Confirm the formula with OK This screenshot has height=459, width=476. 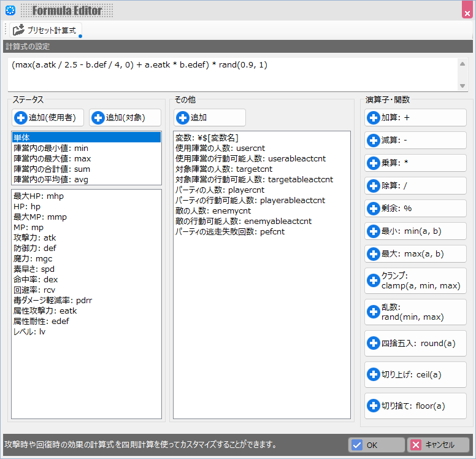(376, 445)
